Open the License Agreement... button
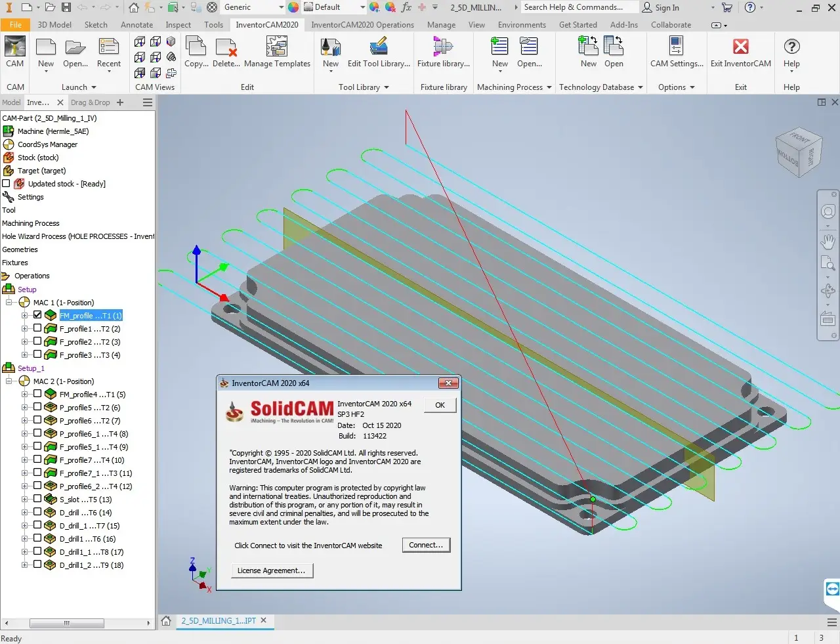 click(x=271, y=570)
